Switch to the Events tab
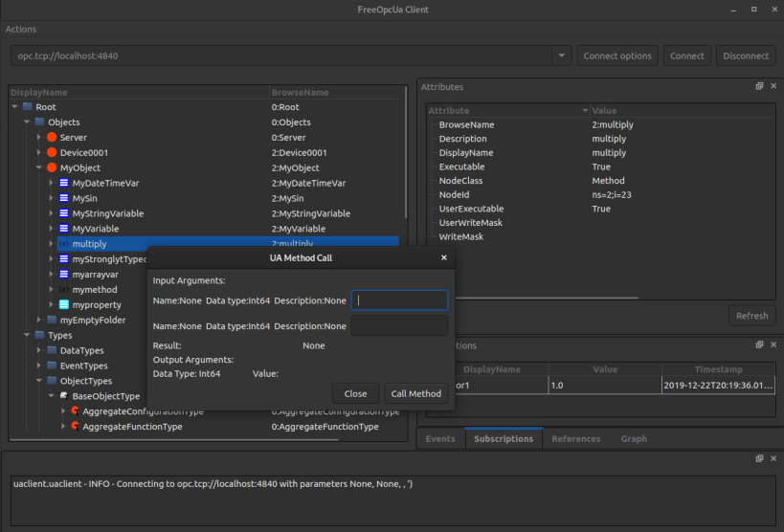This screenshot has width=784, height=532. click(440, 438)
